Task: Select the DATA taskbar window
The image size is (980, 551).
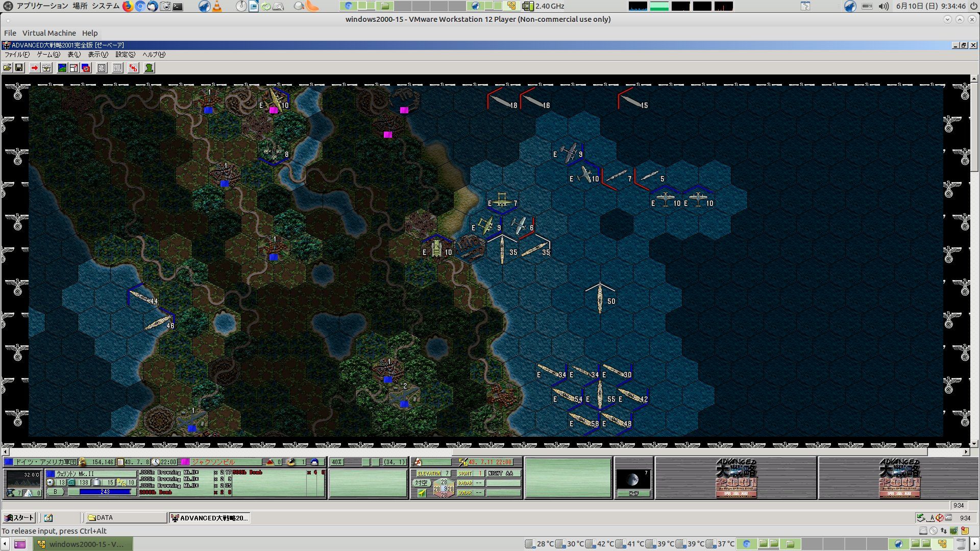Action: [x=125, y=518]
